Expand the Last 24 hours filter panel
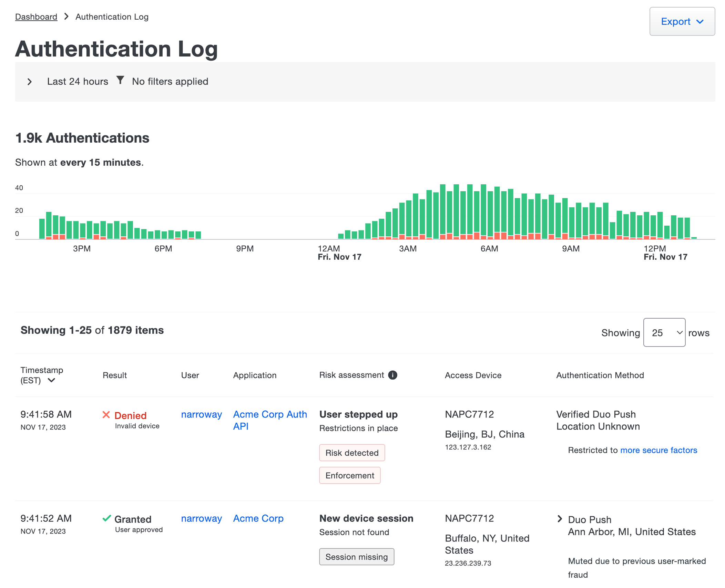725x588 pixels. coord(30,82)
